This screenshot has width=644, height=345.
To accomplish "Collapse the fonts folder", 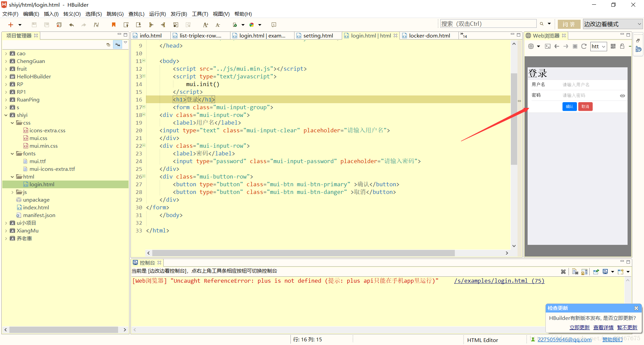I will (x=12, y=154).
